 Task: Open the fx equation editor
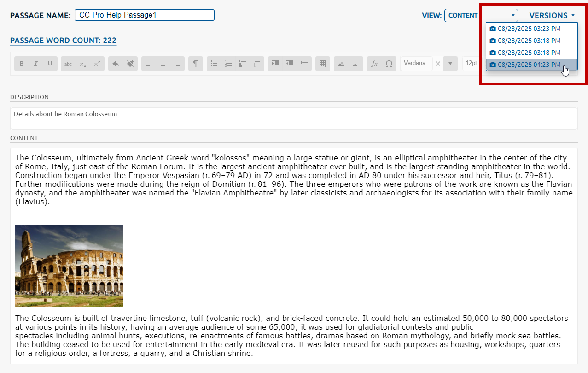tap(374, 64)
